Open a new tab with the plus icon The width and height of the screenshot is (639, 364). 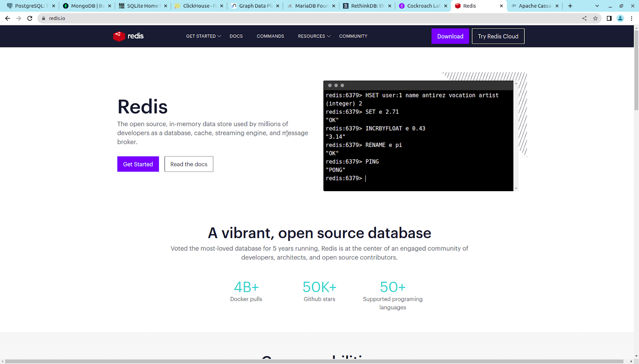pyautogui.click(x=570, y=6)
